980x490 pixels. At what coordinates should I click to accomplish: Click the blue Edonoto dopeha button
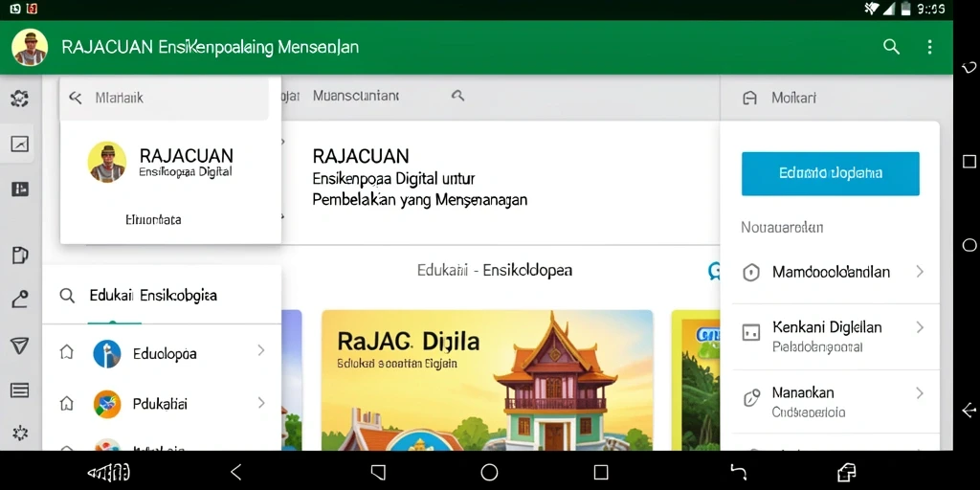pyautogui.click(x=830, y=174)
